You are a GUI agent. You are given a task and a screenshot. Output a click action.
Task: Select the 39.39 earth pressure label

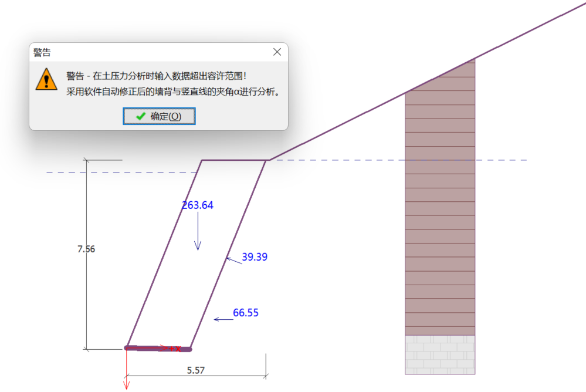(x=255, y=257)
